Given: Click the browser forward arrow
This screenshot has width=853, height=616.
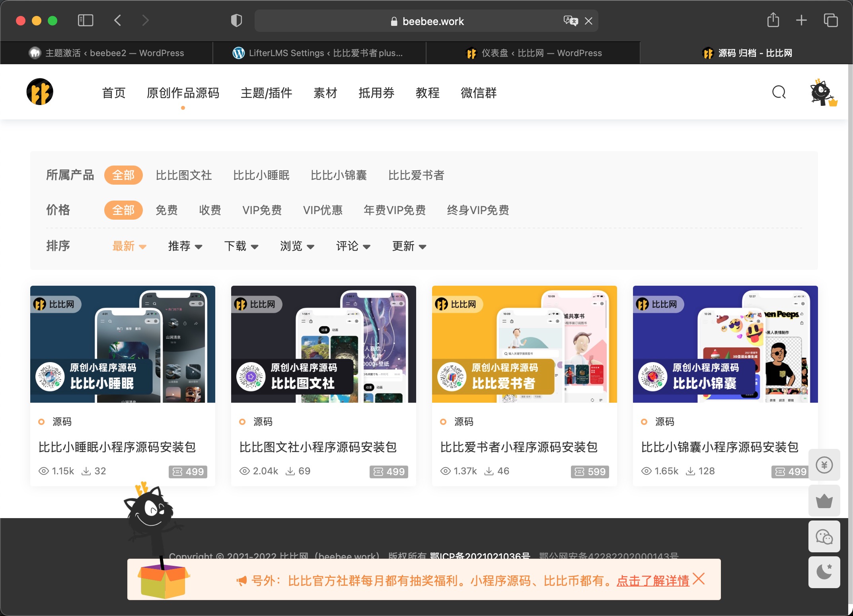Looking at the screenshot, I should tap(145, 20).
